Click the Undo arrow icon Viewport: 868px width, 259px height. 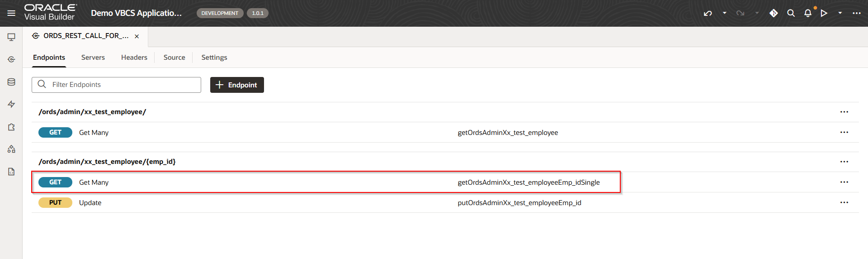pyautogui.click(x=708, y=13)
